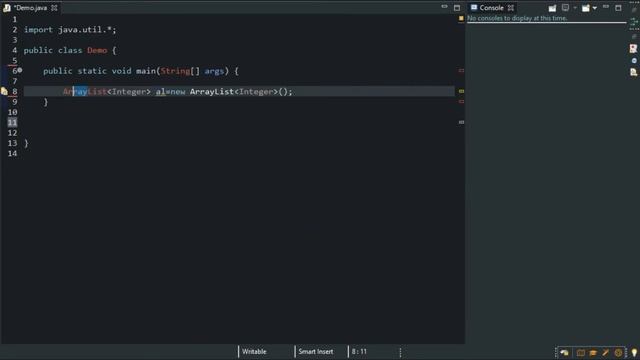Click the second 'ArrayList<Integer>()' after new
The width and height of the screenshot is (640, 360).
click(x=239, y=91)
